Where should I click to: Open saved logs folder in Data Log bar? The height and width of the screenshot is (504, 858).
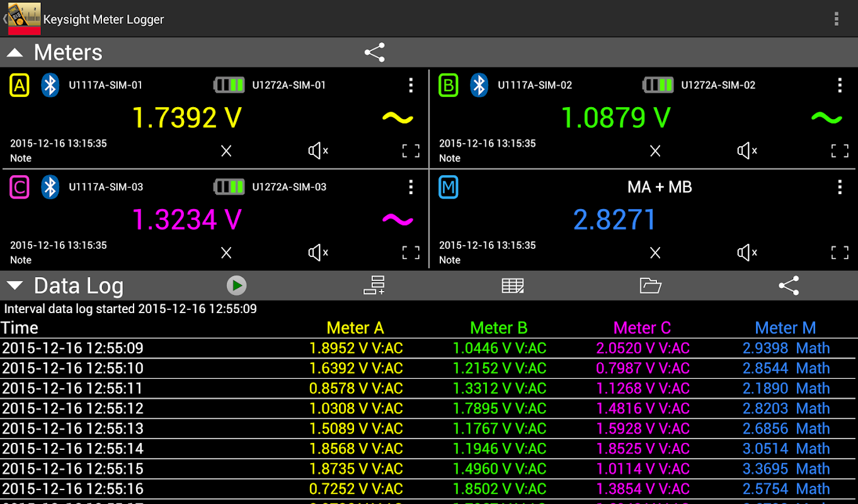click(x=650, y=285)
